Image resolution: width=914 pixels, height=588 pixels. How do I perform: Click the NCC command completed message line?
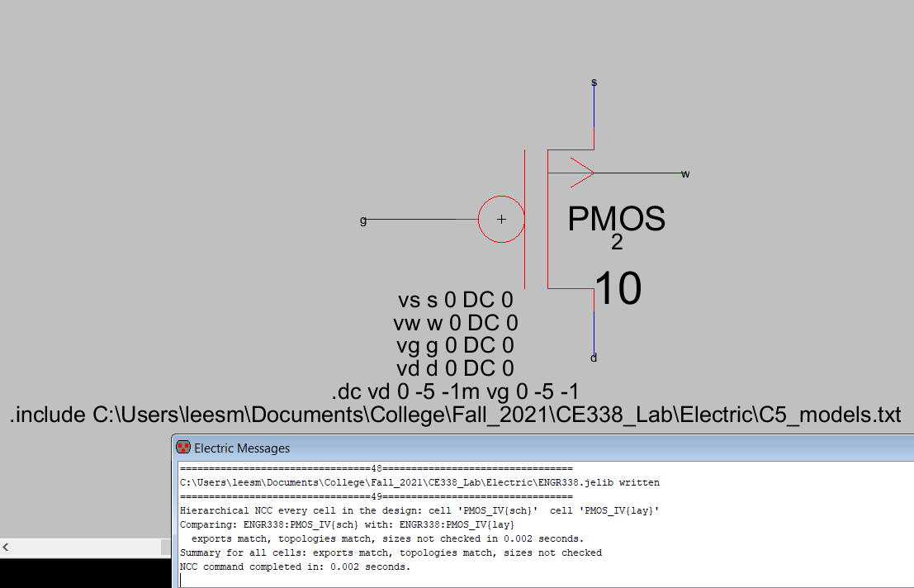click(x=295, y=567)
